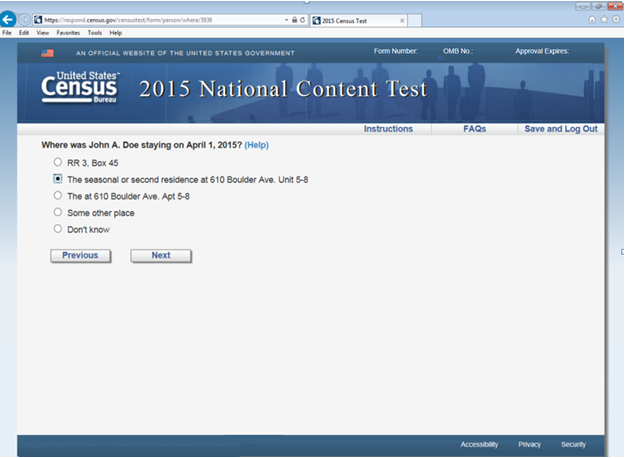Open the Privacy footer link
Screen dimensions: 626x458
(529, 444)
